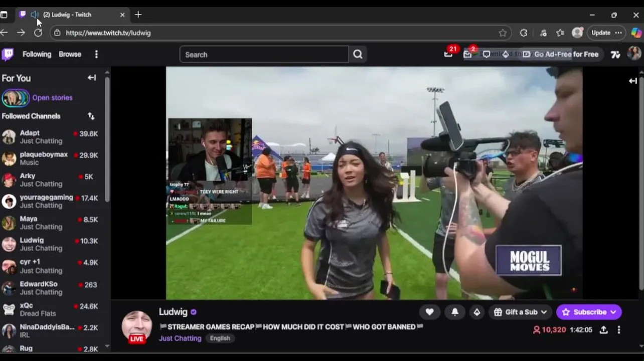The image size is (644, 361).
Task: Click the sidebar vertical scrollbar
Action: [x=107, y=139]
